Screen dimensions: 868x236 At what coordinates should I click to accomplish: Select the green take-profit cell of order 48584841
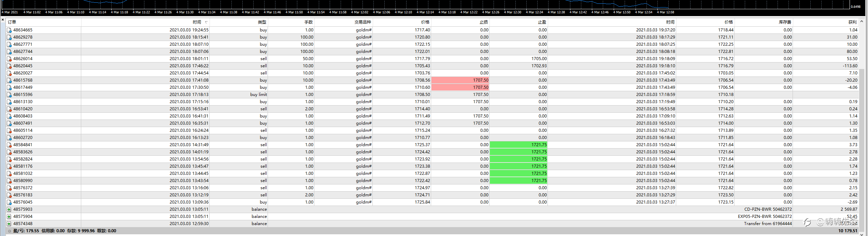518,145
